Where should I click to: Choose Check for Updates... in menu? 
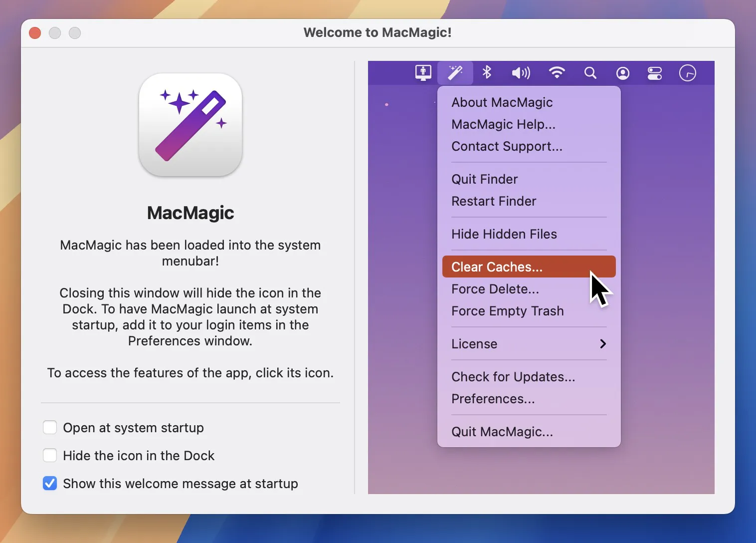529,377
